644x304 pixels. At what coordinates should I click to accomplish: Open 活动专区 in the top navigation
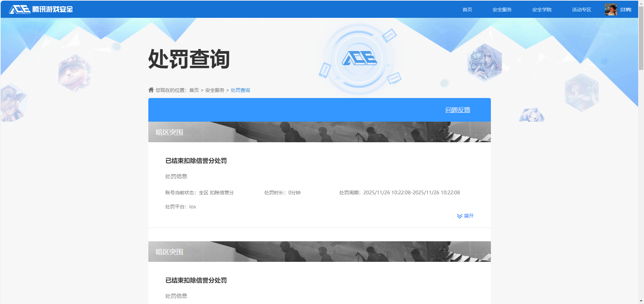pos(581,10)
